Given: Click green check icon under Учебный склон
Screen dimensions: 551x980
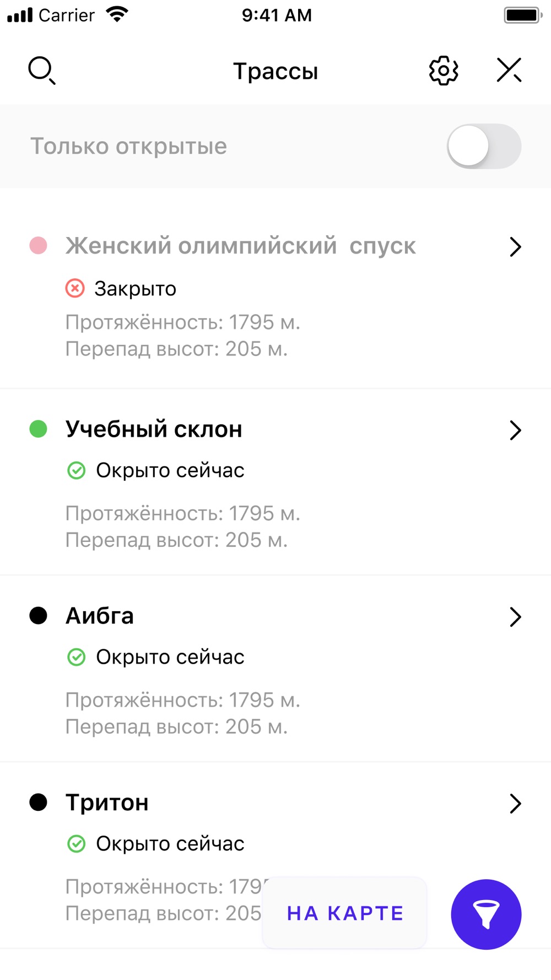Looking at the screenshot, I should coord(76,470).
